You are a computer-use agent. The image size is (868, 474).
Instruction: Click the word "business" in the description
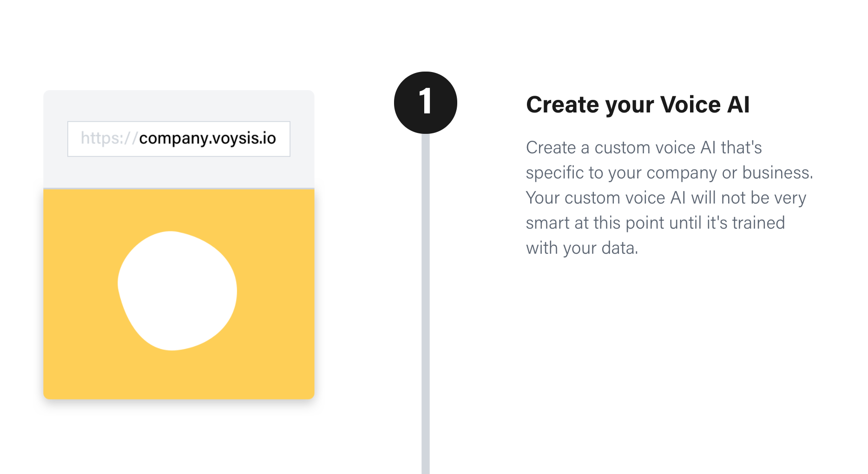click(x=776, y=173)
